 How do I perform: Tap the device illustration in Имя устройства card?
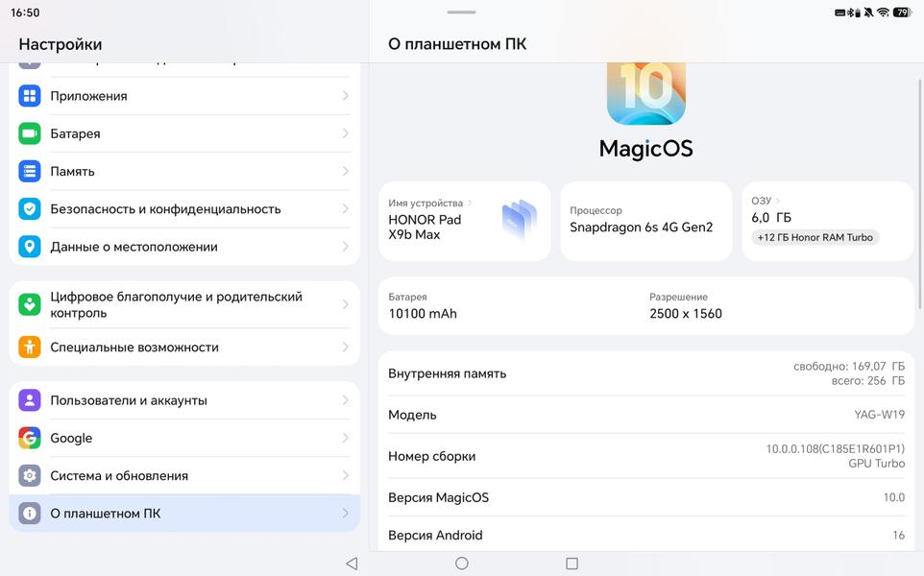coord(520,220)
